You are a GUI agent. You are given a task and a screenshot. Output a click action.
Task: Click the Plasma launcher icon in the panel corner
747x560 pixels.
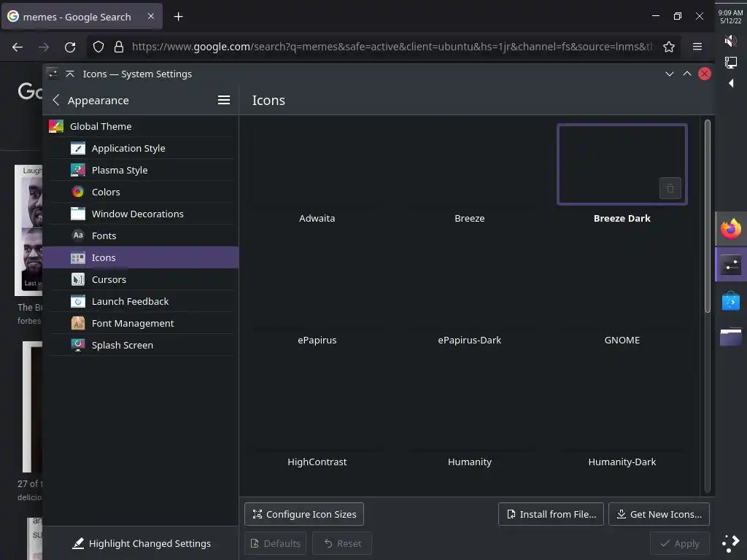coord(731,542)
